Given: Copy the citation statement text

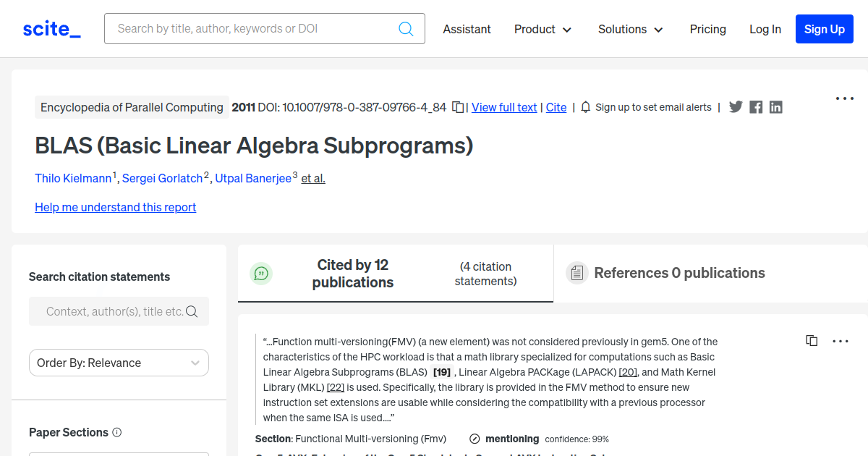Looking at the screenshot, I should pyautogui.click(x=812, y=341).
